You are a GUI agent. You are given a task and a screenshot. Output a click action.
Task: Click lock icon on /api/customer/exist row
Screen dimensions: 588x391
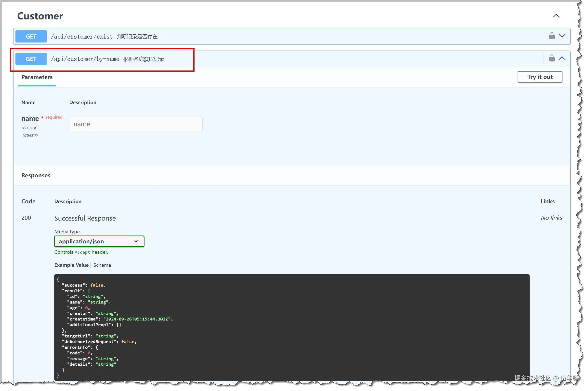point(552,36)
